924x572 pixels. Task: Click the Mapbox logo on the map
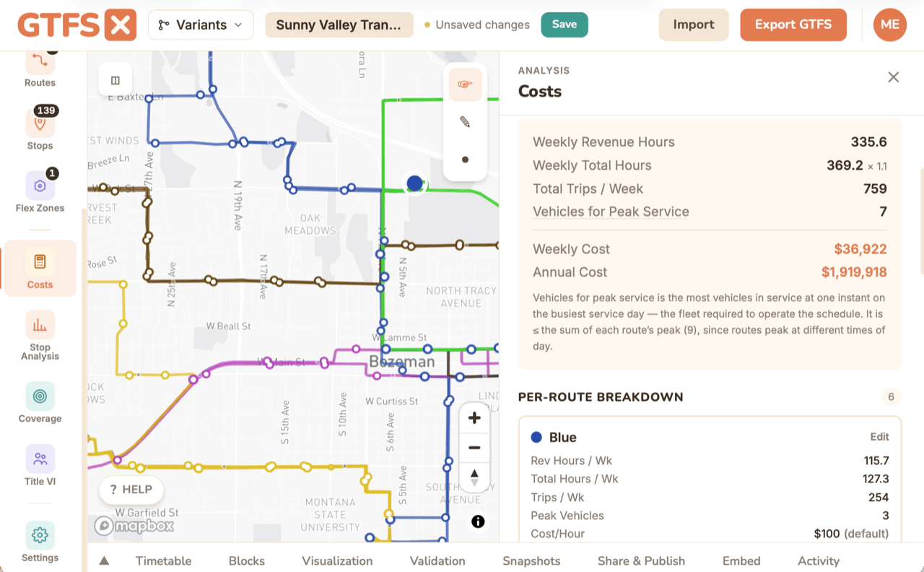point(135,526)
